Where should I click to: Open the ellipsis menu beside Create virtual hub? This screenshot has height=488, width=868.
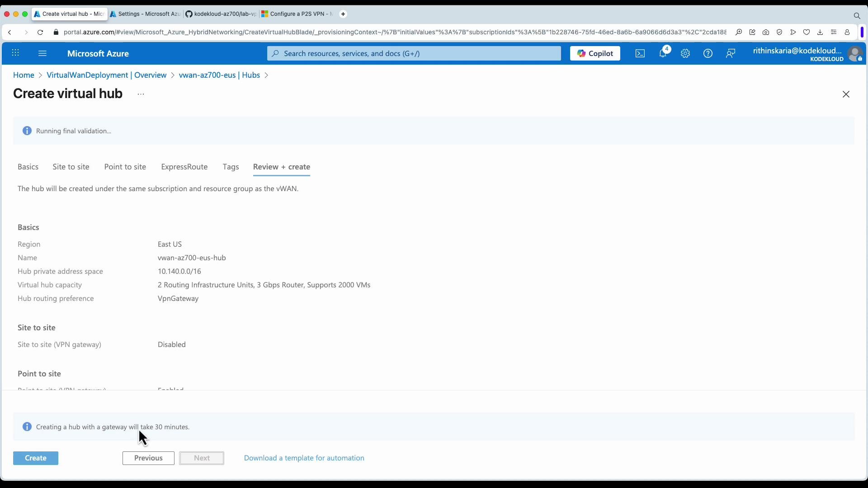141,94
